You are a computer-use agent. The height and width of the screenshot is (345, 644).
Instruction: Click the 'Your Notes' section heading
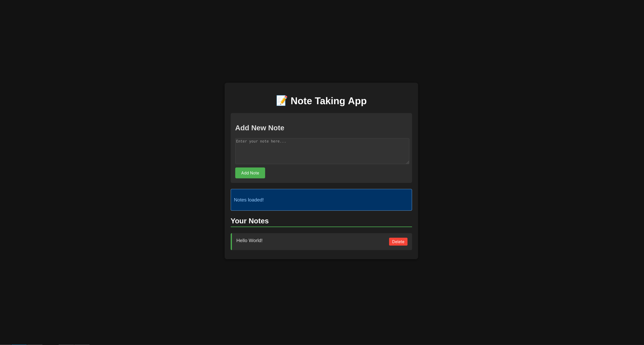pos(250,221)
